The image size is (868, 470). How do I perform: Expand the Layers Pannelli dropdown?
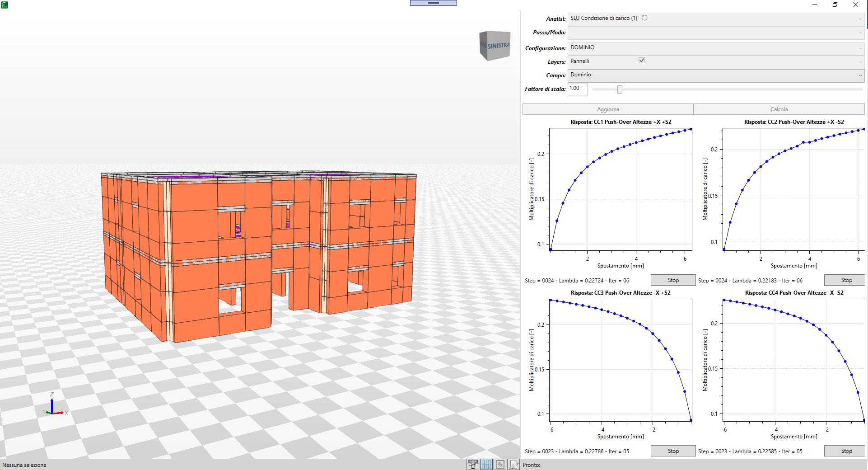pyautogui.click(x=716, y=61)
